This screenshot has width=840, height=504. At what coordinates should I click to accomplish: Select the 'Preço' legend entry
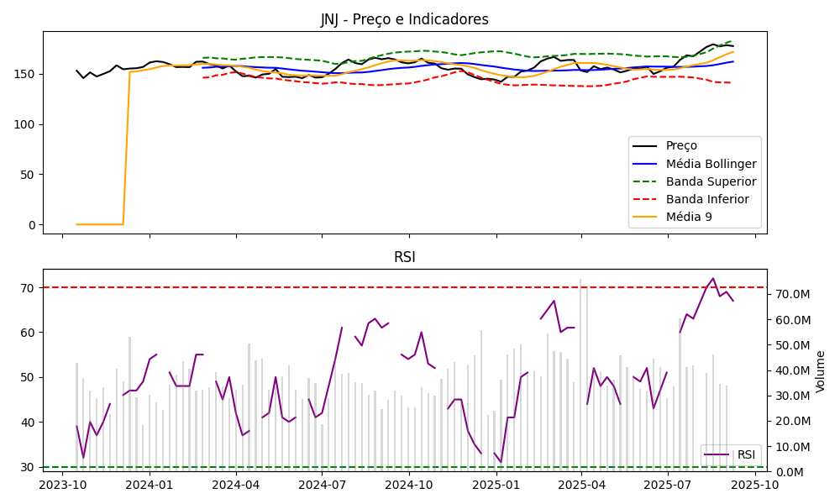coord(681,145)
